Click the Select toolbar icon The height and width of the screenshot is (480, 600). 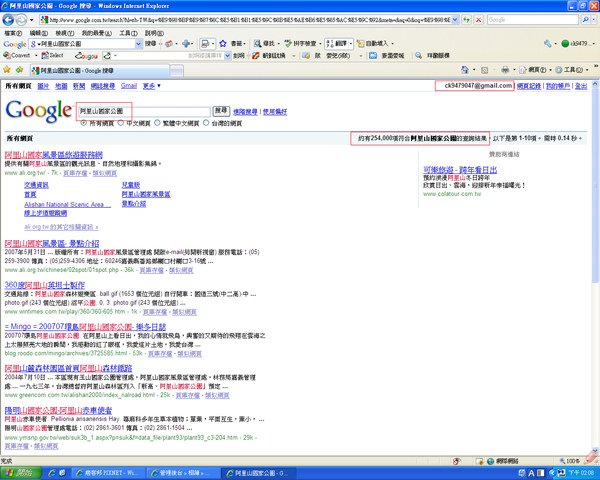click(45, 56)
